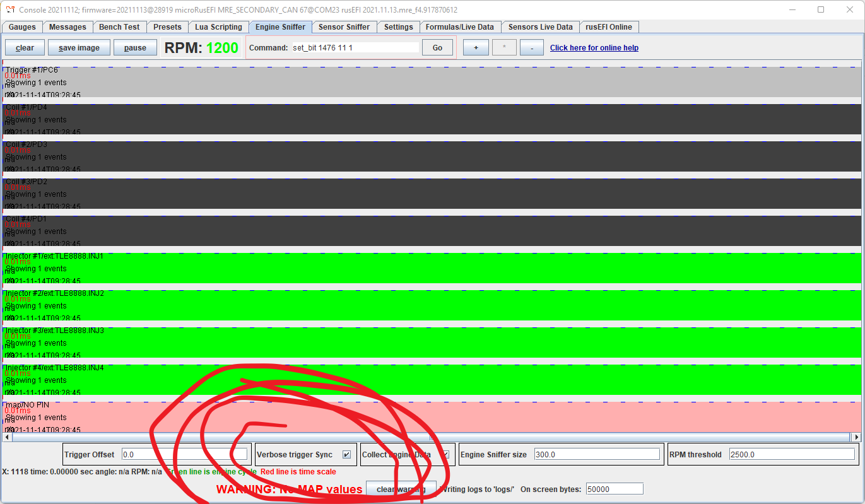Toggle the Verbose trigger Sync checkbox
Screen dimensions: 865x504
(346, 455)
